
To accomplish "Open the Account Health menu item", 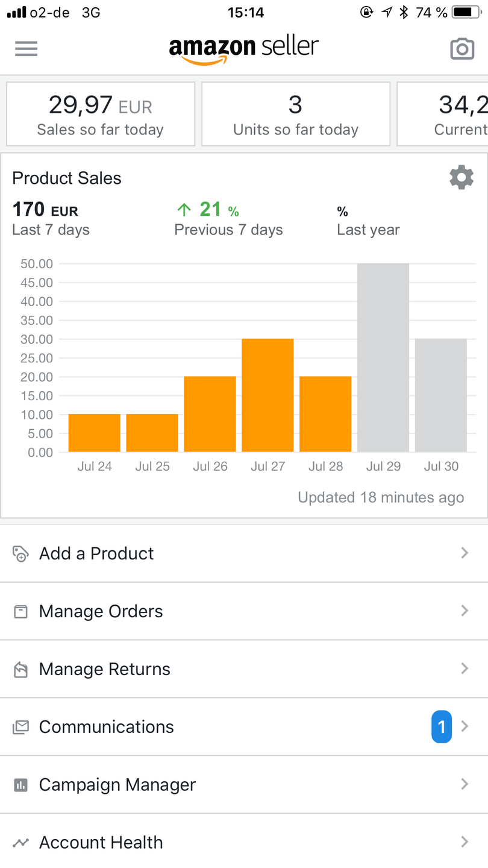I will pos(101,843).
